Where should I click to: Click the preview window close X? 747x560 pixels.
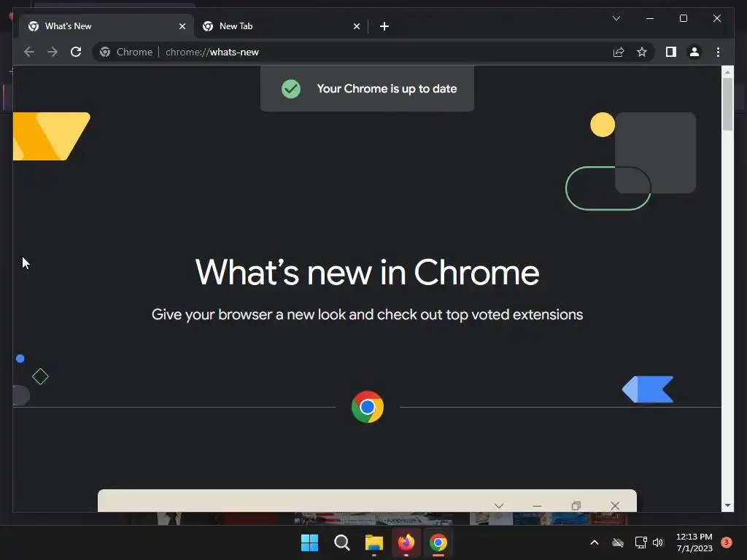(615, 506)
